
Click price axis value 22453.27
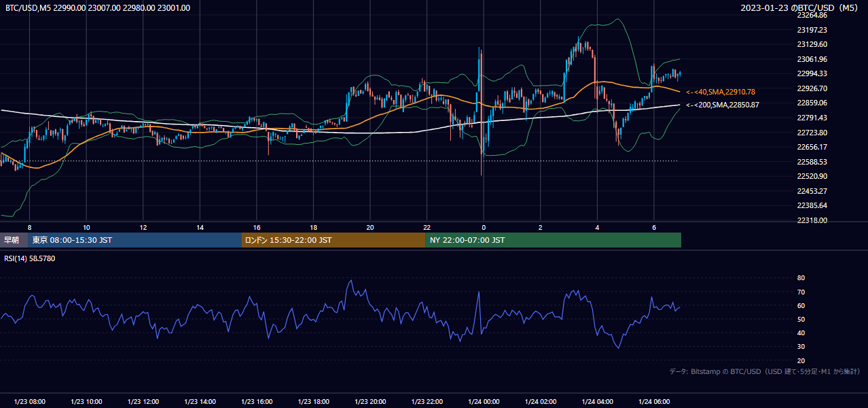pyautogui.click(x=812, y=191)
